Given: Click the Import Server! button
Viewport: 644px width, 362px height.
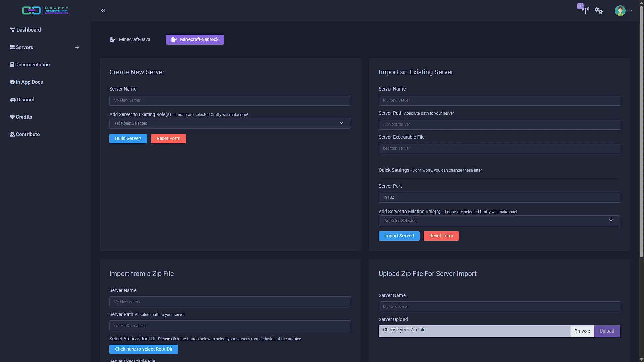Looking at the screenshot, I should [399, 236].
